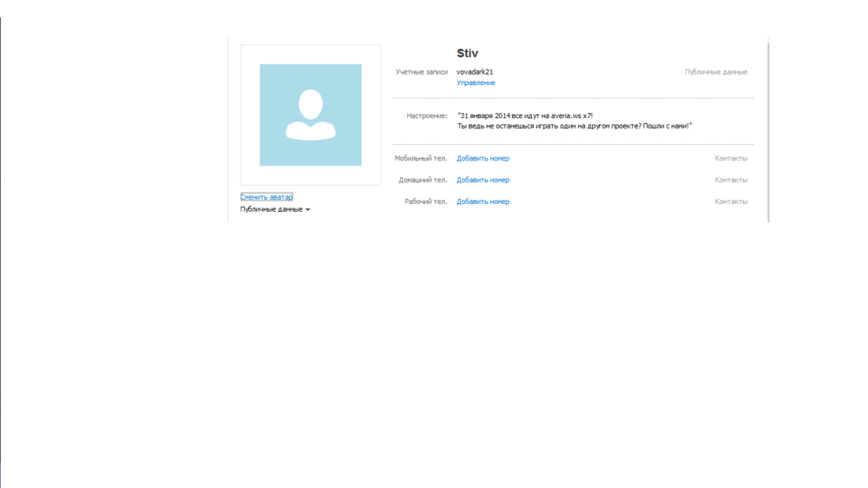
Task: Click "Контакты" privacy setting for mobile phone
Action: tap(730, 159)
